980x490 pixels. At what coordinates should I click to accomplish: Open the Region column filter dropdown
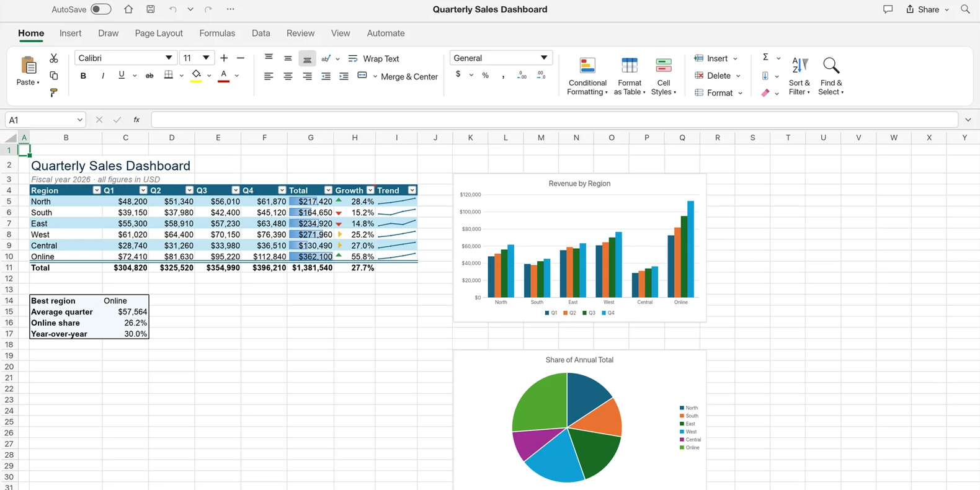point(96,190)
